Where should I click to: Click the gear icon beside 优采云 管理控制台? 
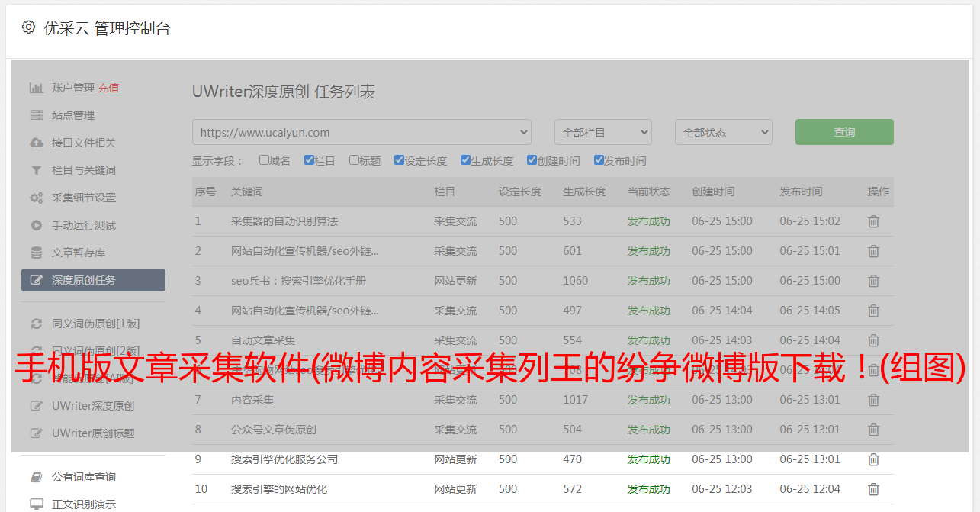pos(28,27)
